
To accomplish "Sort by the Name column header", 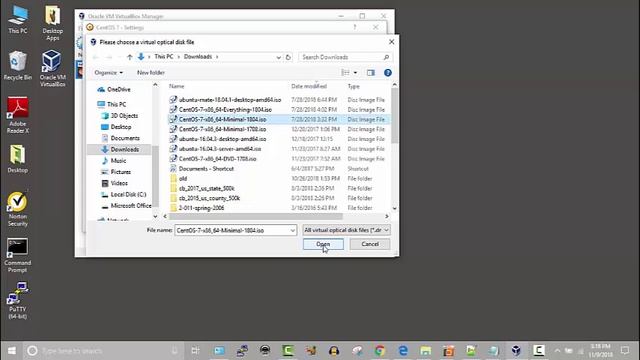I will (x=176, y=86).
